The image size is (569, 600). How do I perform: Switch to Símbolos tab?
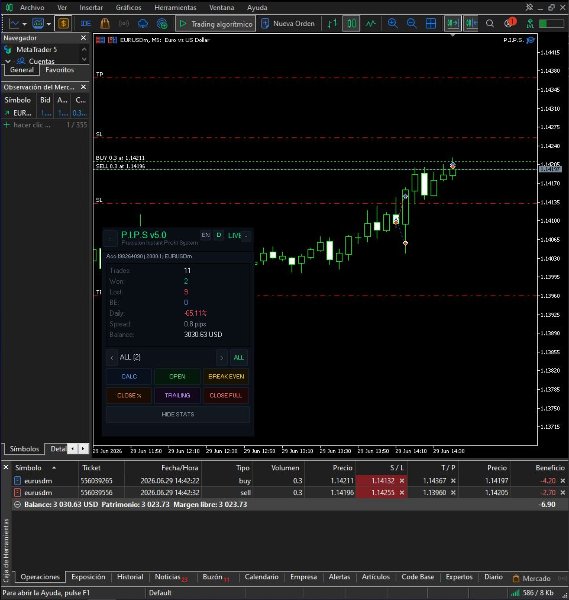[x=24, y=448]
